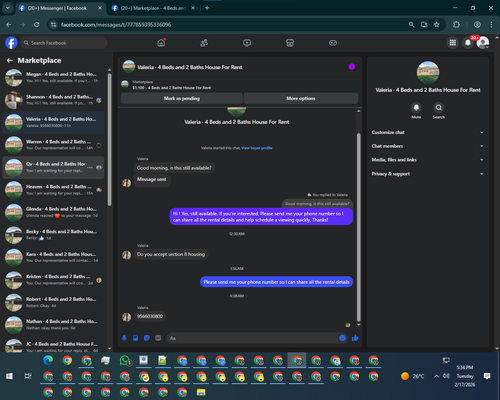The height and width of the screenshot is (400, 500).
Task: Click the browser reload icon
Action: 37,25
